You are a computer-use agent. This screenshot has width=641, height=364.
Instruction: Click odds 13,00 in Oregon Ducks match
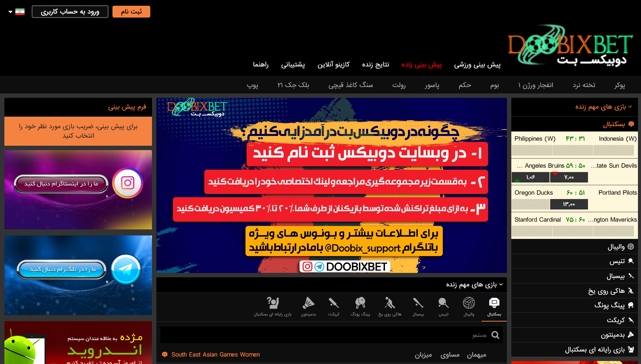(569, 204)
